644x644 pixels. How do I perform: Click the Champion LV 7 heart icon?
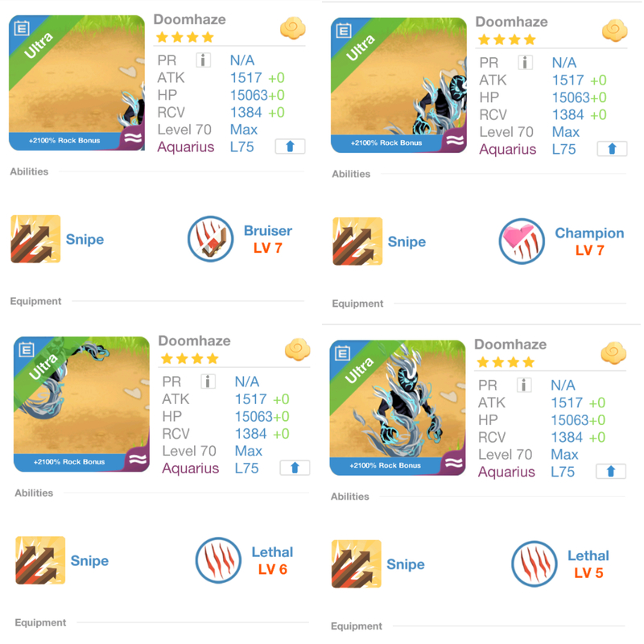522,242
